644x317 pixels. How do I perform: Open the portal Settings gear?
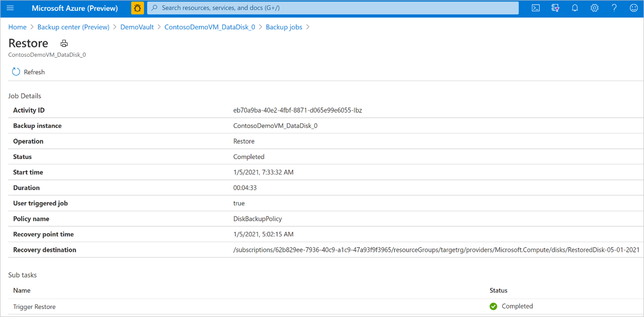pos(594,8)
